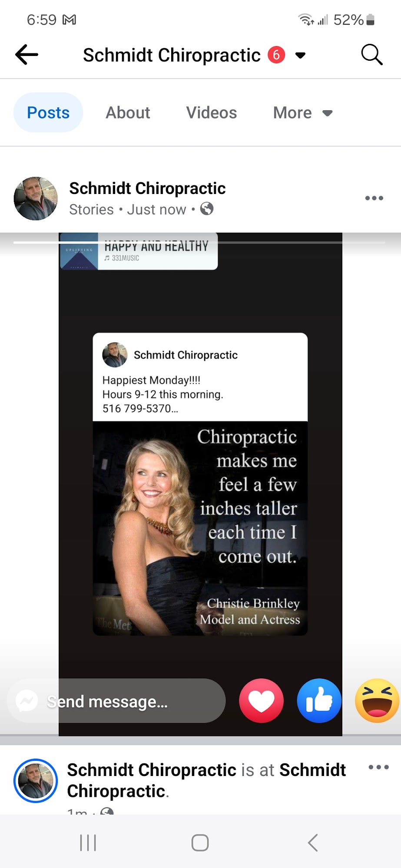Expand the Schmidt Chiropractic page title dropdown
The width and height of the screenshot is (401, 868).
click(x=300, y=56)
